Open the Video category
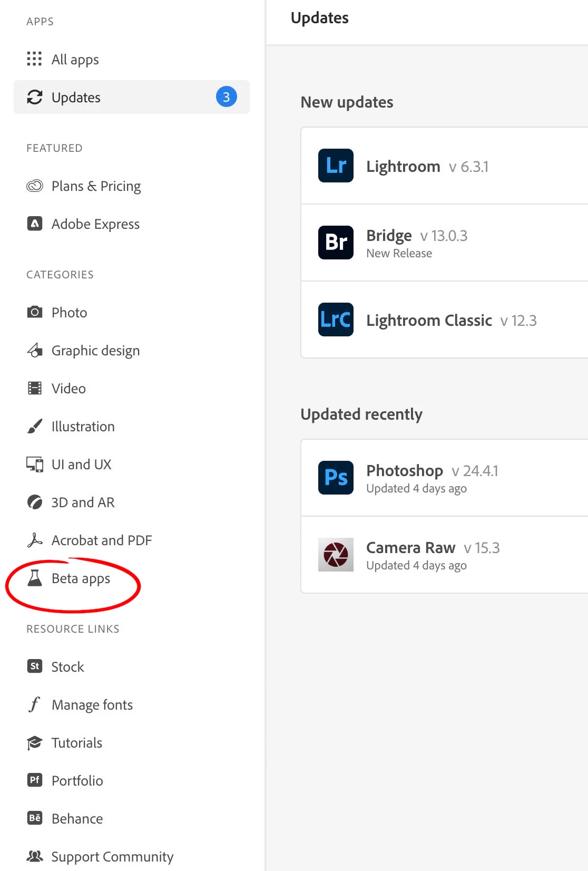588x871 pixels. coord(132,389)
